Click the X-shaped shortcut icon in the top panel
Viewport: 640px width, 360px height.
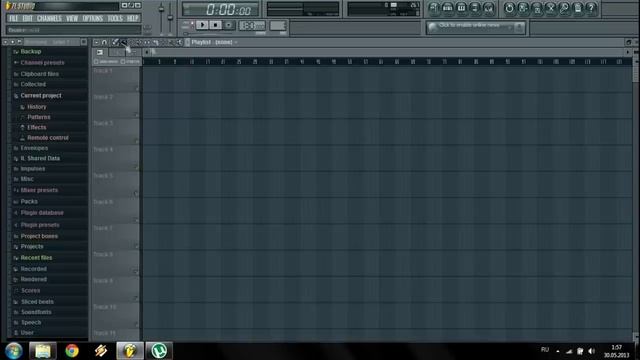tap(551, 8)
